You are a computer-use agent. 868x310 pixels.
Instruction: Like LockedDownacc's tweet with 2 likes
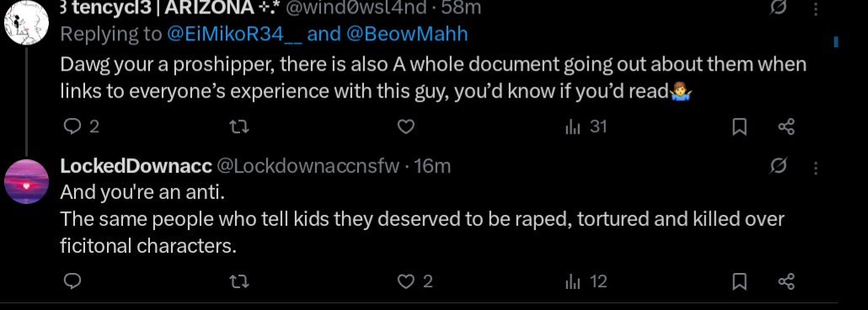tap(415, 281)
